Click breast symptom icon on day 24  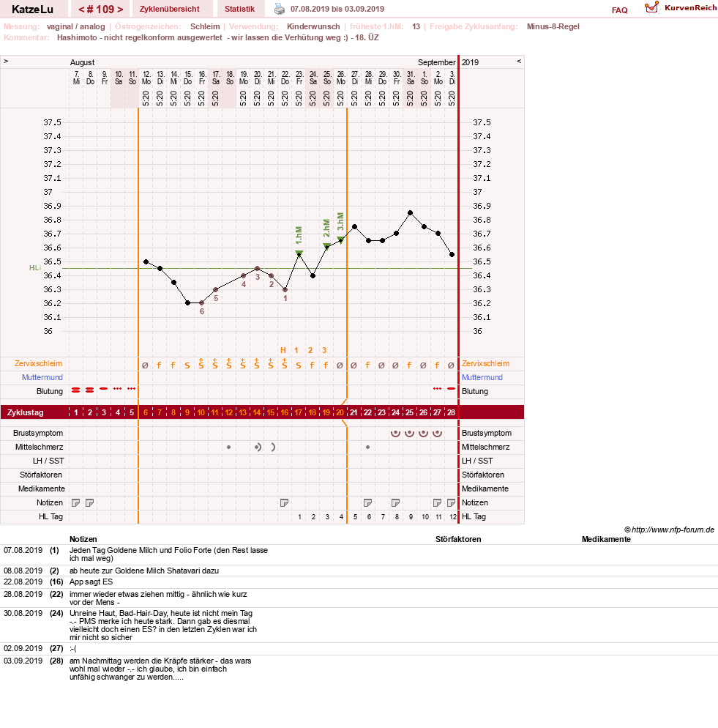point(395,433)
